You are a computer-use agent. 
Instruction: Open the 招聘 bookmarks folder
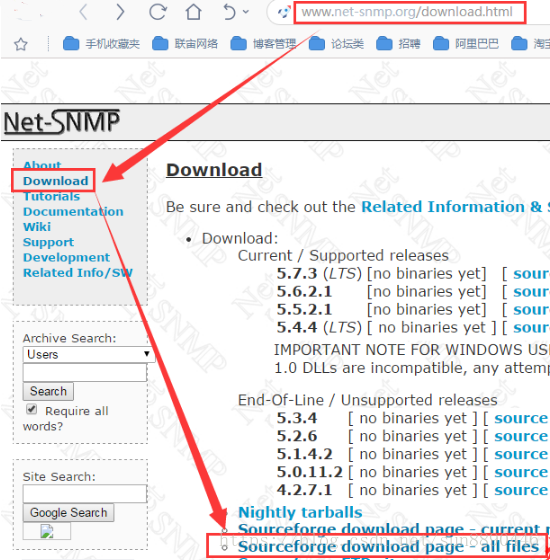click(399, 44)
